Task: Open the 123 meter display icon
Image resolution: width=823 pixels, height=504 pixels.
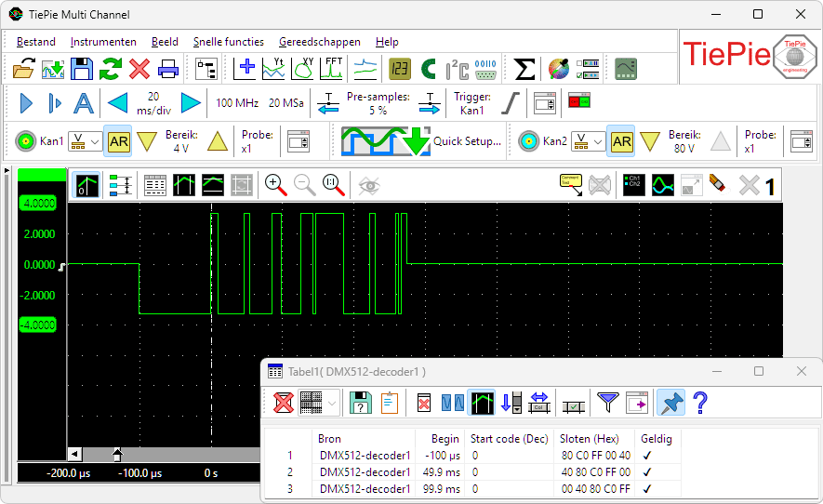Action: click(x=400, y=69)
